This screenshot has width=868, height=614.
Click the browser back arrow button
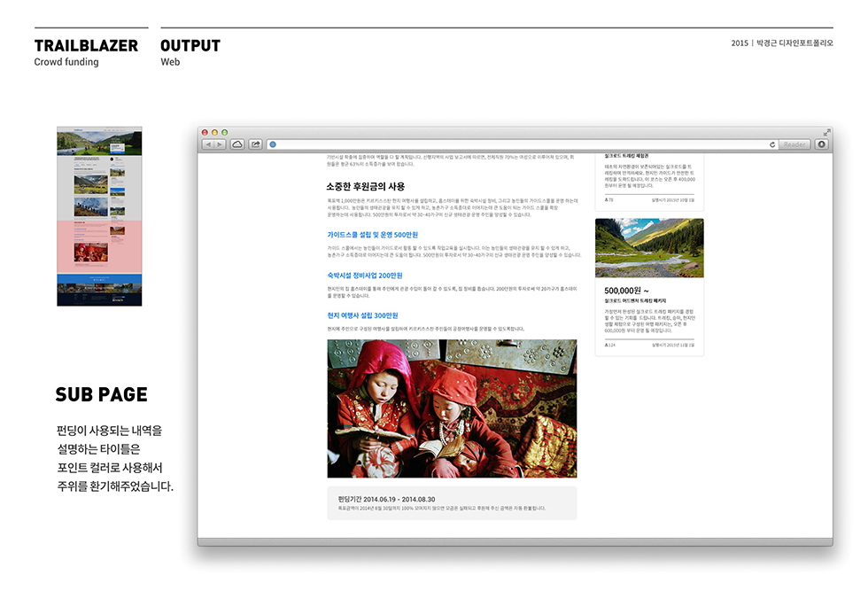tap(208, 144)
